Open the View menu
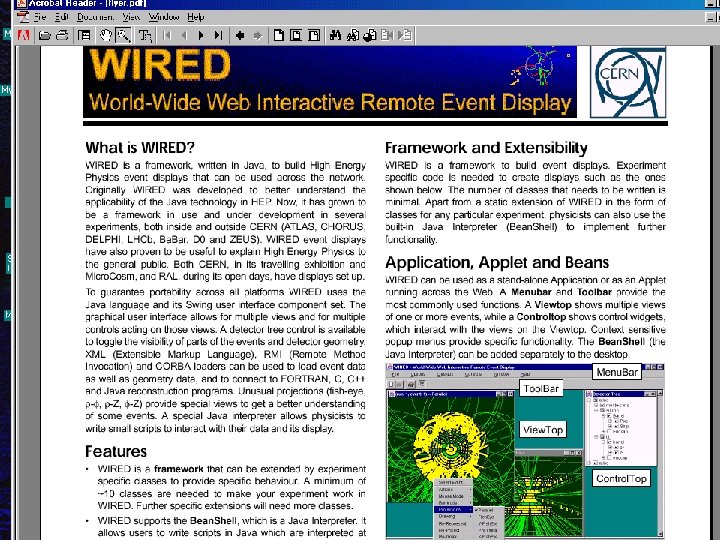The width and height of the screenshot is (720, 540). point(131,17)
